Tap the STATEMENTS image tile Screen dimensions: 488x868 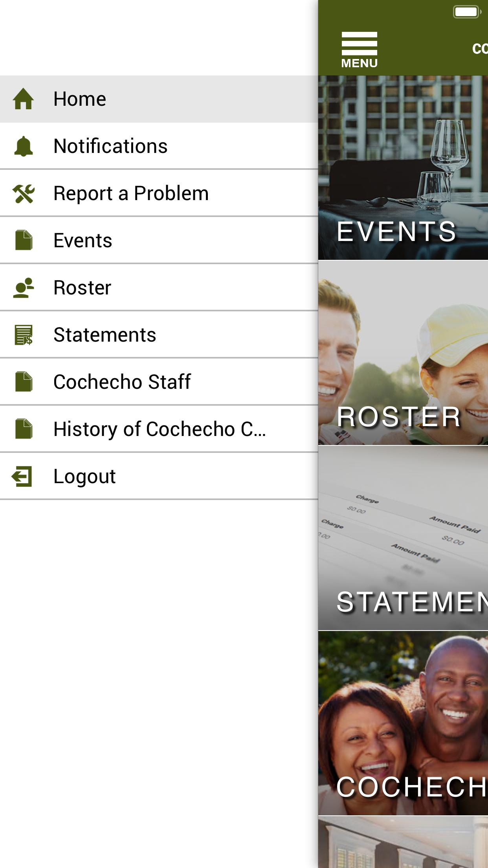[x=403, y=538]
